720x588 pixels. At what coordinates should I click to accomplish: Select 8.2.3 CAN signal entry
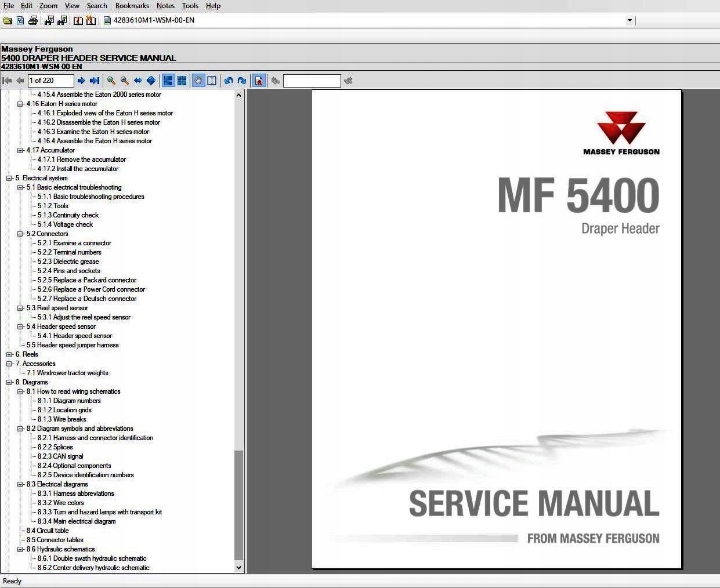coord(60,456)
